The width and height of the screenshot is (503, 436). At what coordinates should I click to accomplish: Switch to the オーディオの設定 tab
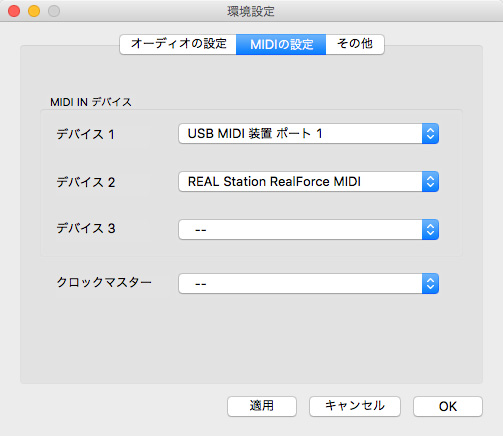point(178,44)
